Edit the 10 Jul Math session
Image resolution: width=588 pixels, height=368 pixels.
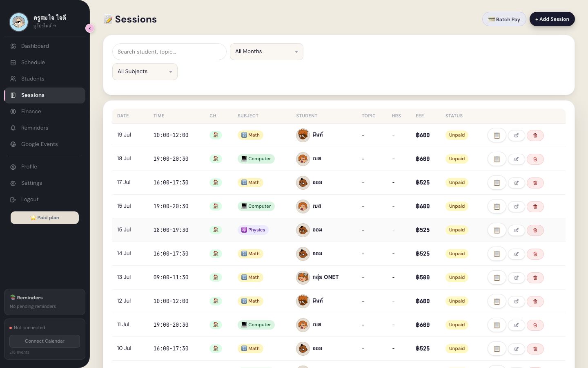pos(516,349)
